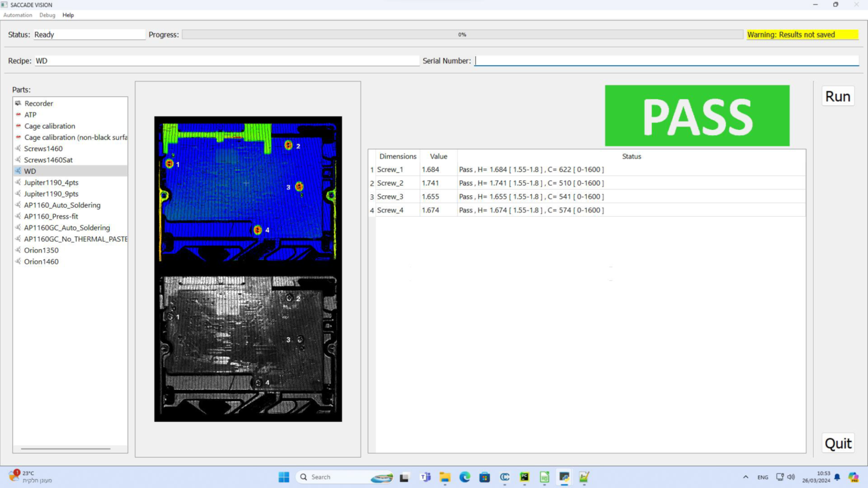Click the active Python app taskbar icon

point(564,477)
